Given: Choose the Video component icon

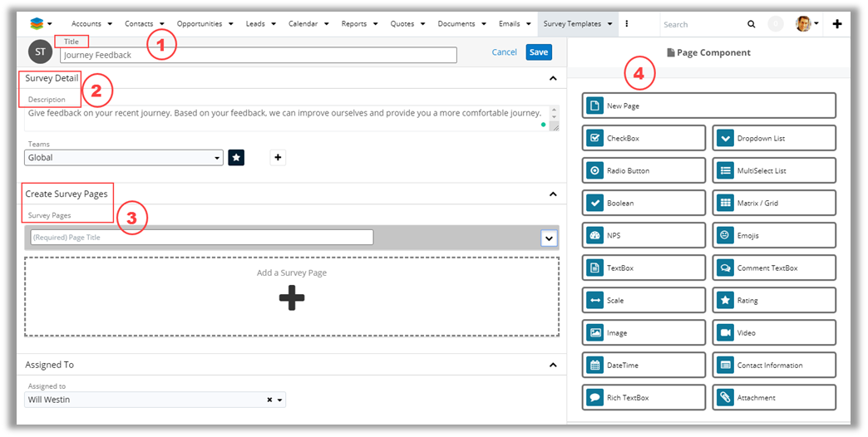Looking at the screenshot, I should pos(724,333).
